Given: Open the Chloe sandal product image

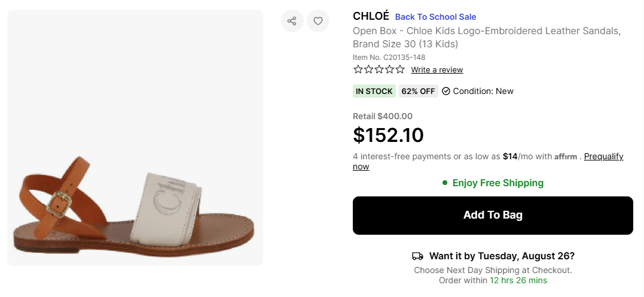Looking at the screenshot, I should point(135,138).
